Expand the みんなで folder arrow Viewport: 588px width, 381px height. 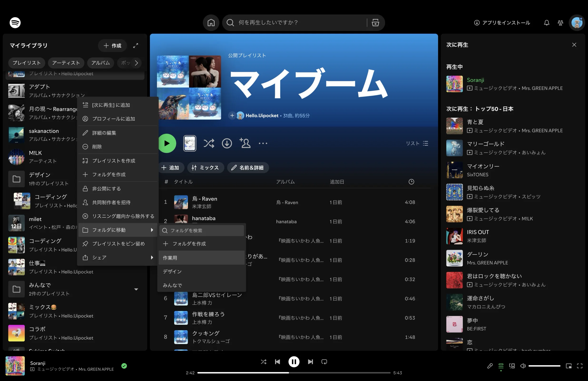click(x=136, y=289)
